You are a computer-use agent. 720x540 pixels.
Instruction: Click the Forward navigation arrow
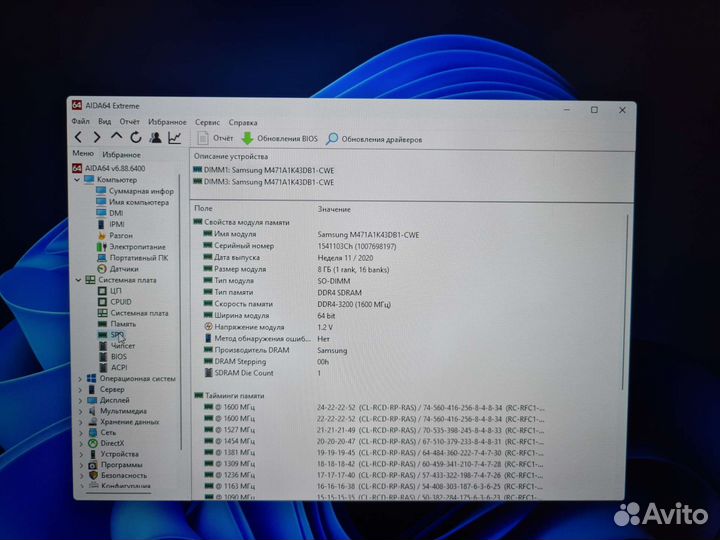pyautogui.click(x=97, y=137)
